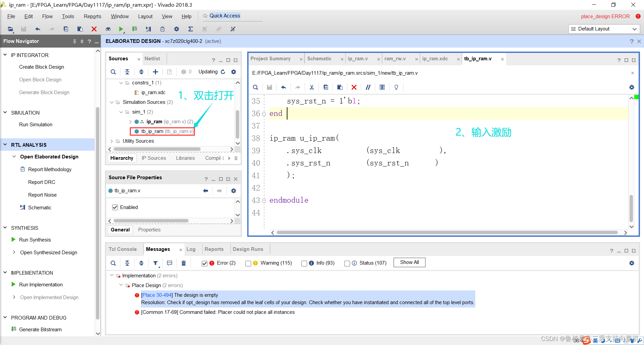Open Sources panel settings gear
The width and height of the screenshot is (644, 345).
tap(234, 72)
